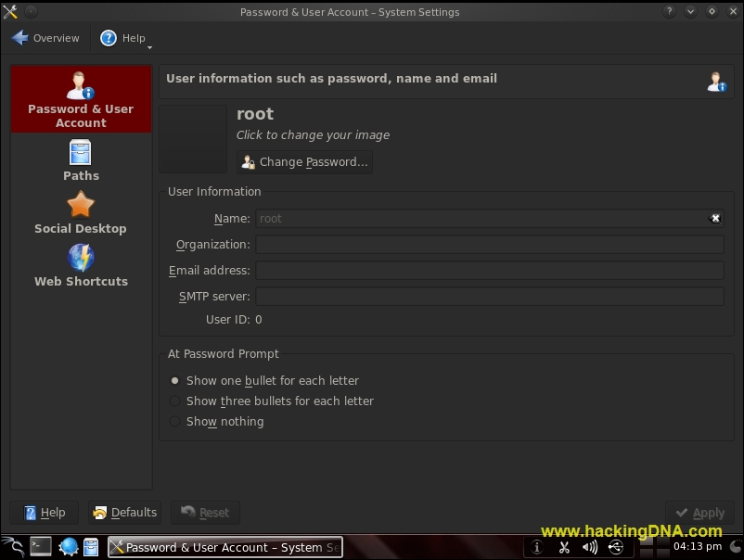Select Paths in the left sidebar
744x560 pixels.
[x=81, y=159]
